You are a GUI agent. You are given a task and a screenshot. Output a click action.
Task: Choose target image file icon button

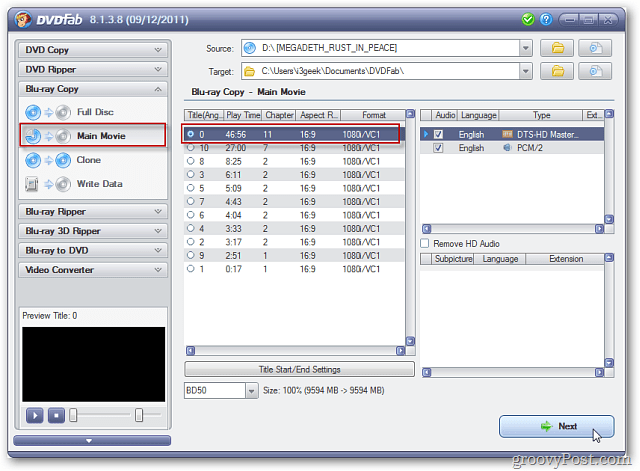pos(595,71)
